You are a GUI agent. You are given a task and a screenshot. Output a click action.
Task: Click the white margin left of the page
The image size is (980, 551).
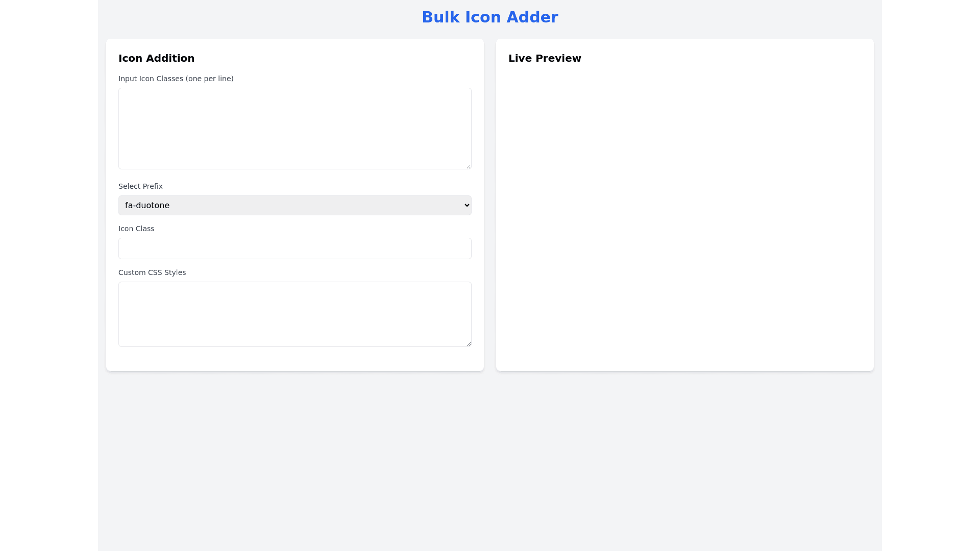coord(48,275)
